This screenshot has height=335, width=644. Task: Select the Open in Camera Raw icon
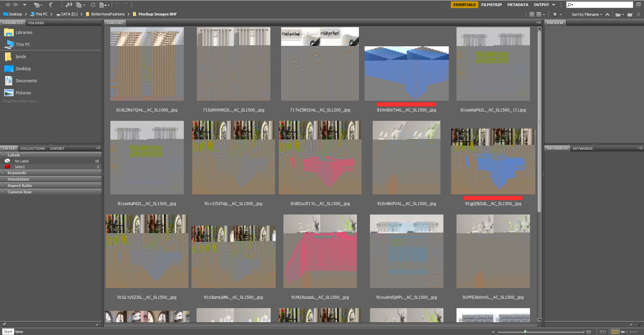click(94, 5)
